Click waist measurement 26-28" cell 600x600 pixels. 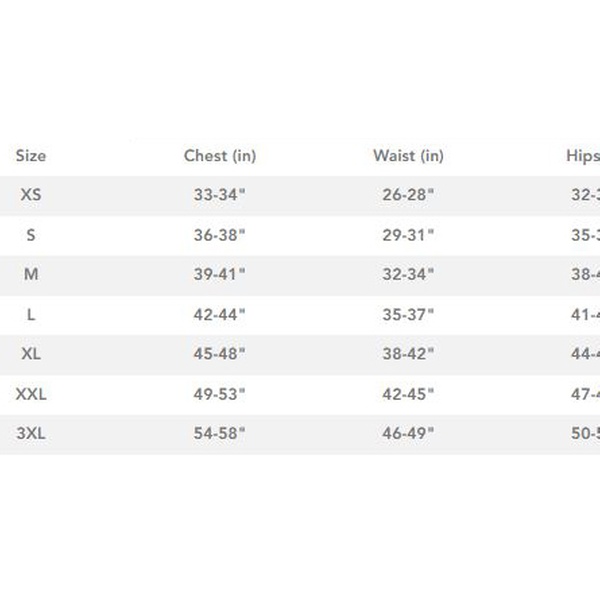[x=408, y=195]
